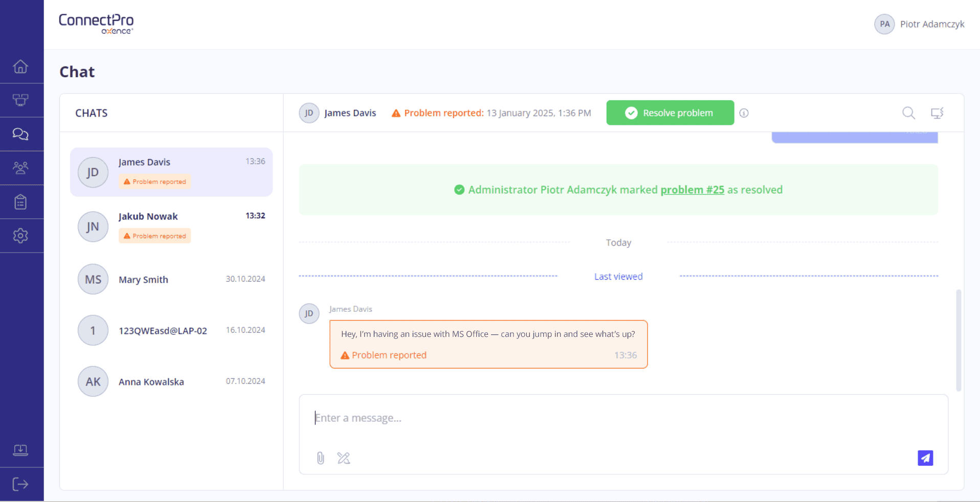Click the conversation vertical scrollbar
980x502 pixels.
point(958,340)
